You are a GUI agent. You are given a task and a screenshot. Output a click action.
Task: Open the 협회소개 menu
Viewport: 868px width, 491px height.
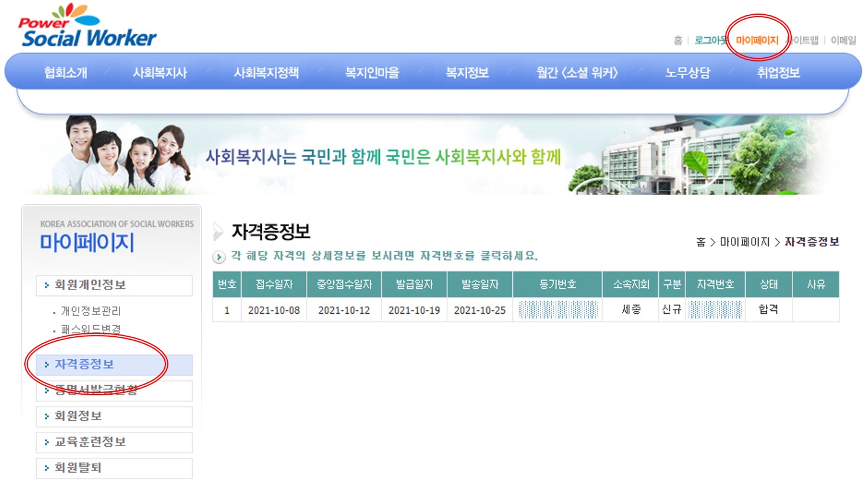[x=66, y=73]
